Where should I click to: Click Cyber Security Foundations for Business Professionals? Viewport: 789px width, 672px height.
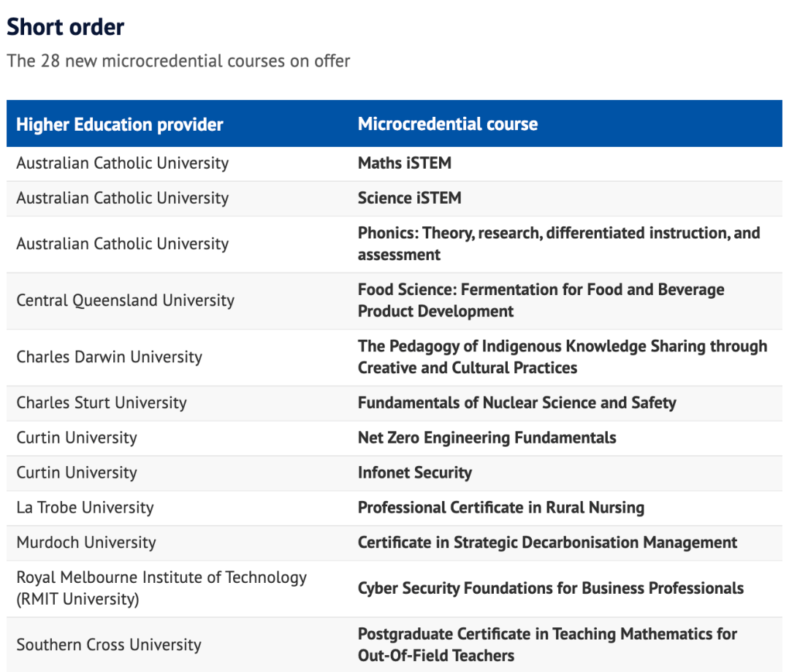(551, 588)
